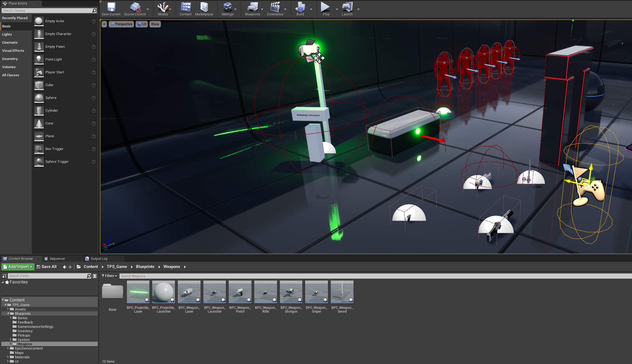Click the Search Weapons input field
Viewport: 632px width, 364px height.
(354, 276)
